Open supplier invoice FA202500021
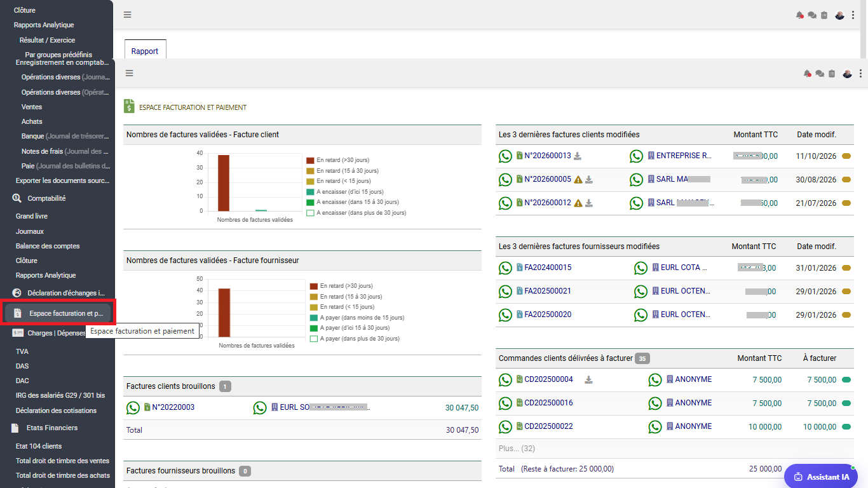The image size is (868, 488). 547,292
